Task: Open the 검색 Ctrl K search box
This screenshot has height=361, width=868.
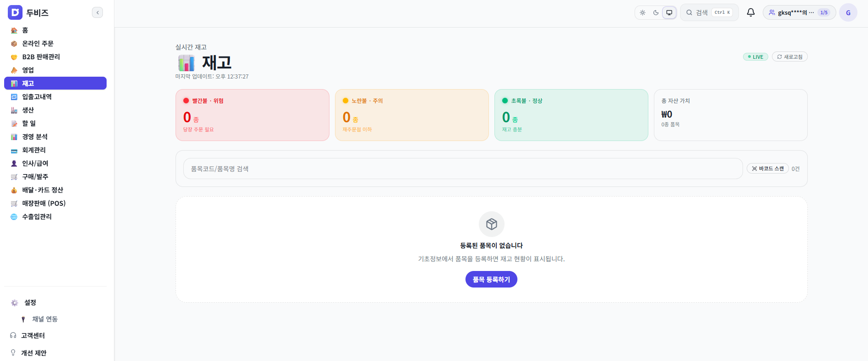Action: point(709,12)
